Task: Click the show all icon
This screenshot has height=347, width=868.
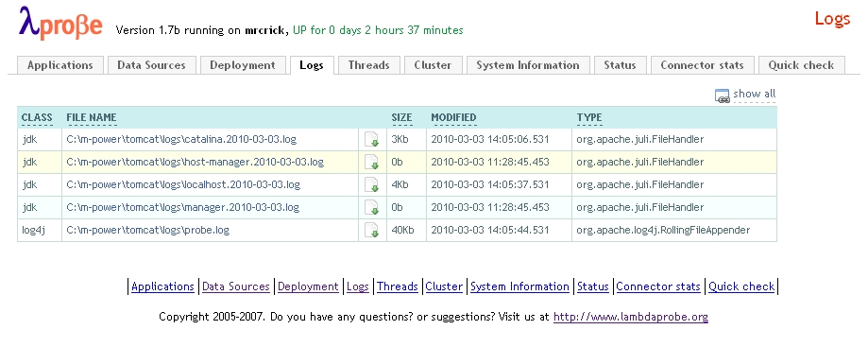Action: (722, 95)
